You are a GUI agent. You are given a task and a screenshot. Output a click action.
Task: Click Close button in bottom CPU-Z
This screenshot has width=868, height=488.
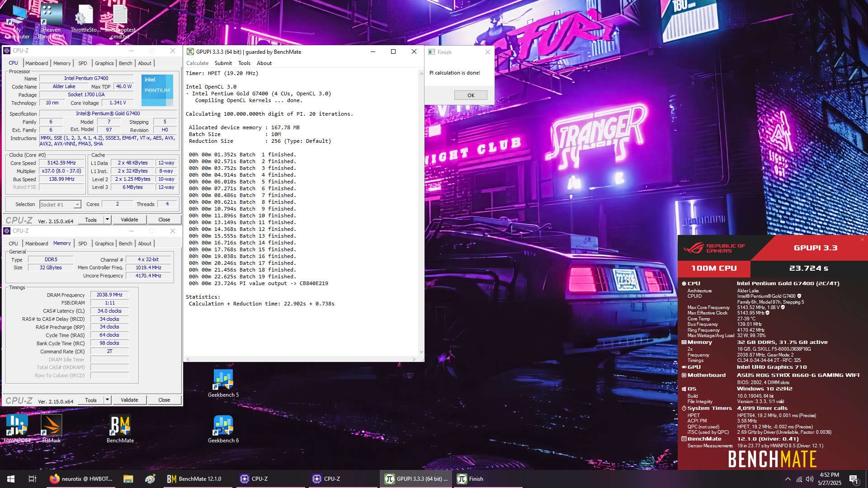click(164, 400)
